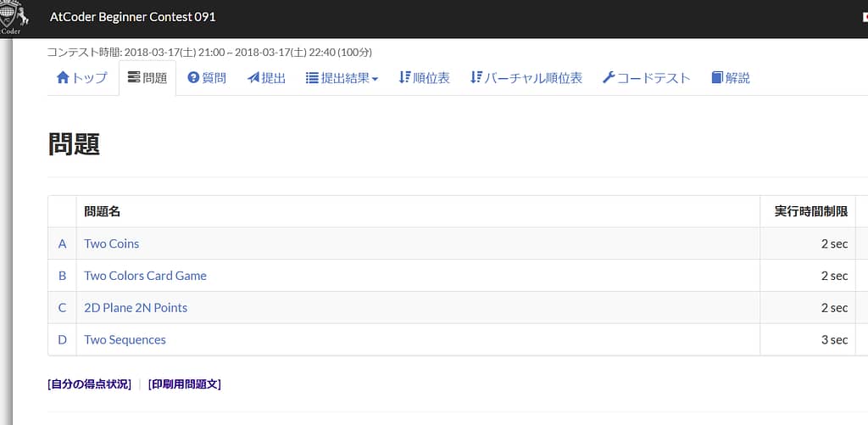The height and width of the screenshot is (425, 868).
Task: Open the 順位表 standings tab
Action: (424, 77)
